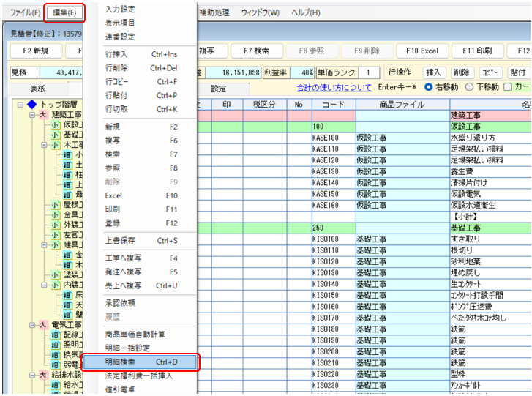The height and width of the screenshot is (396, 532).
Task: Select 行貼付 menu entry
Action: coord(141,95)
